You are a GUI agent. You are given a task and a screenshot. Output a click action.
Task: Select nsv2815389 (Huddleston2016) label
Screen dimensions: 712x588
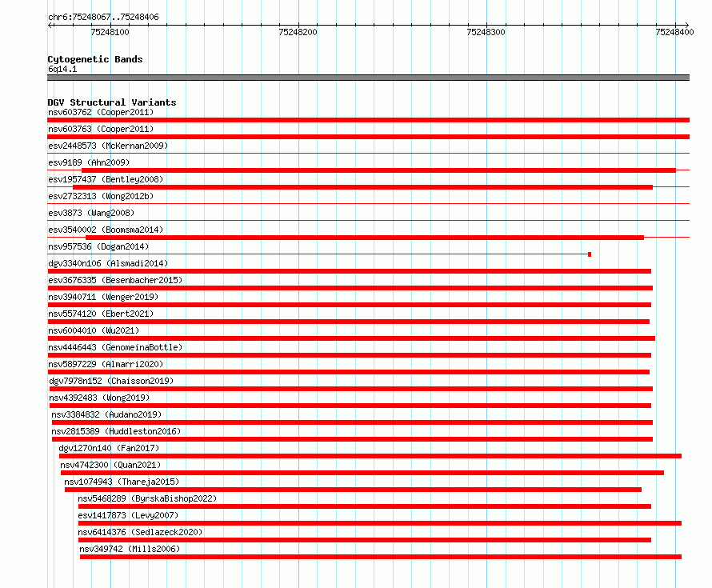[116, 431]
